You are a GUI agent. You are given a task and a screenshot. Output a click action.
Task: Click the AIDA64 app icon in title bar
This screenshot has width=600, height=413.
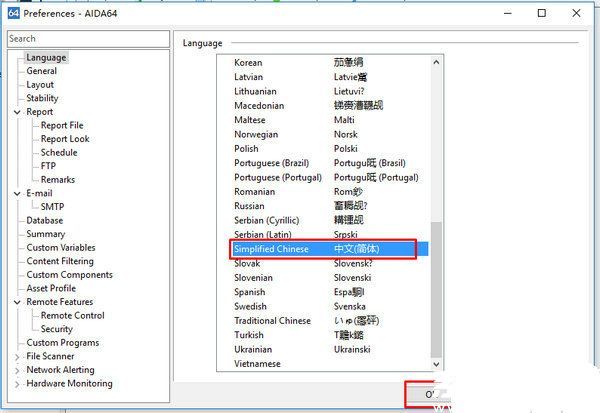tap(11, 14)
